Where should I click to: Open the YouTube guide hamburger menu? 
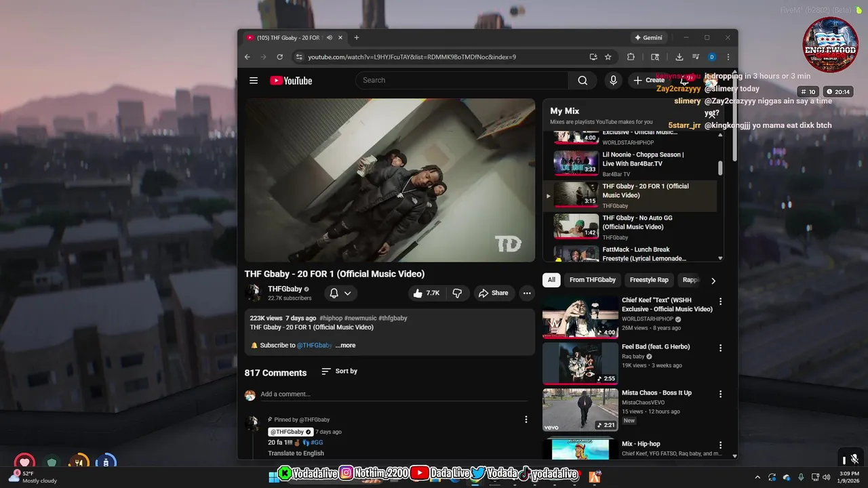(254, 81)
